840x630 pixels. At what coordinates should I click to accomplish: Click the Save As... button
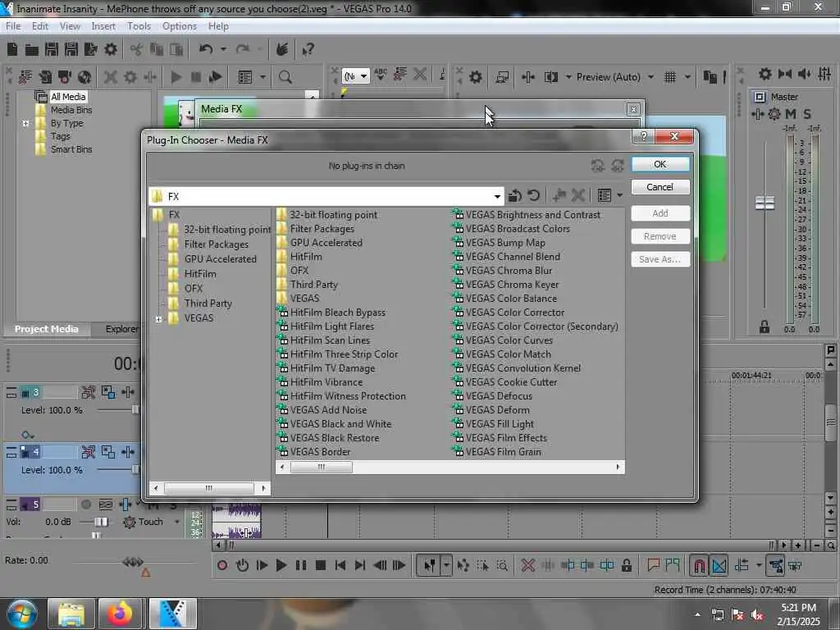click(660, 259)
